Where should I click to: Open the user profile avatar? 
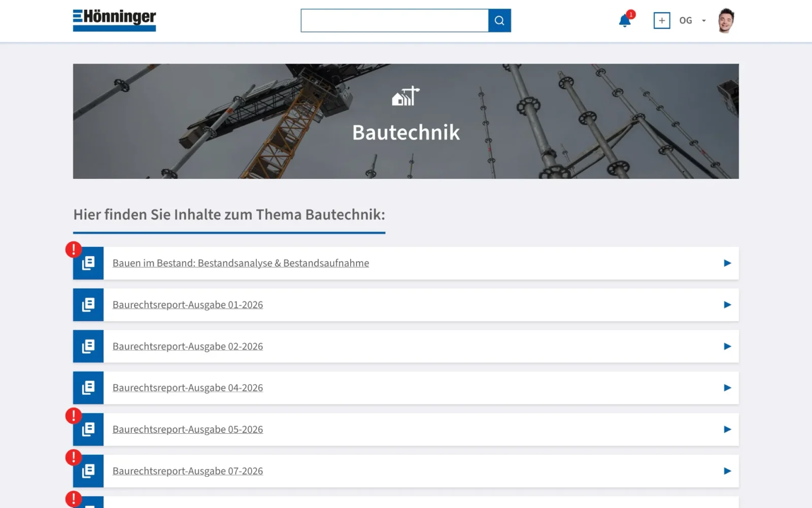pos(726,20)
